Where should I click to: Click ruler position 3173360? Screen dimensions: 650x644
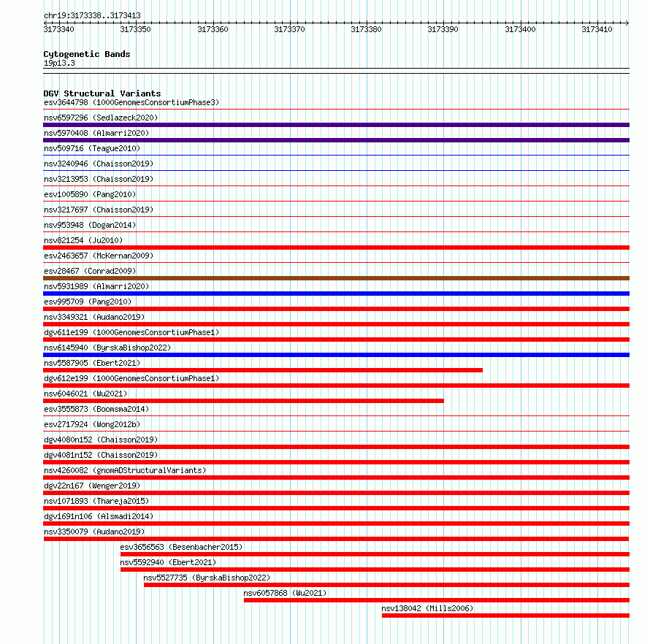click(x=213, y=29)
